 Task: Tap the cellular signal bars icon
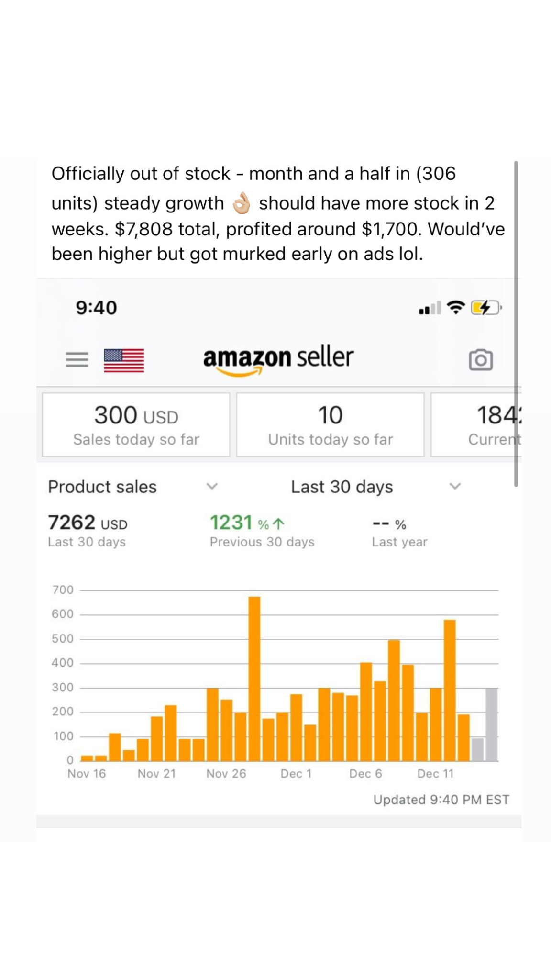pos(429,309)
